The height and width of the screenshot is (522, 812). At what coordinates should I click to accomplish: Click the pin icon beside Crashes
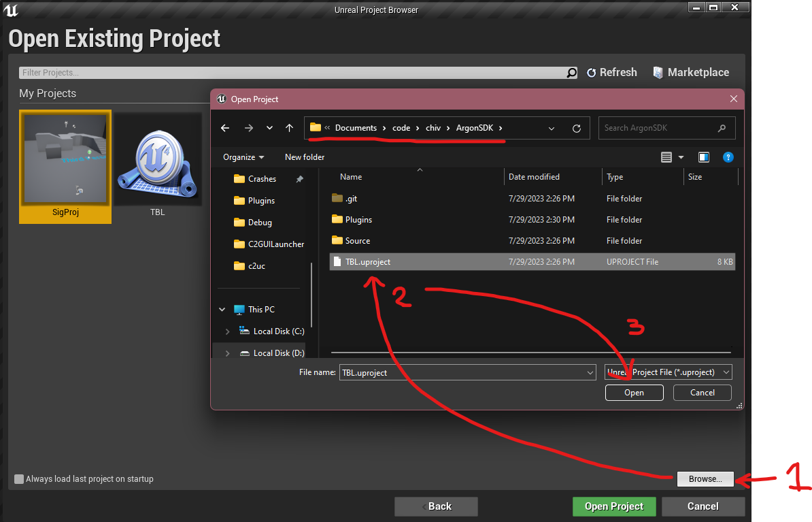pos(299,179)
